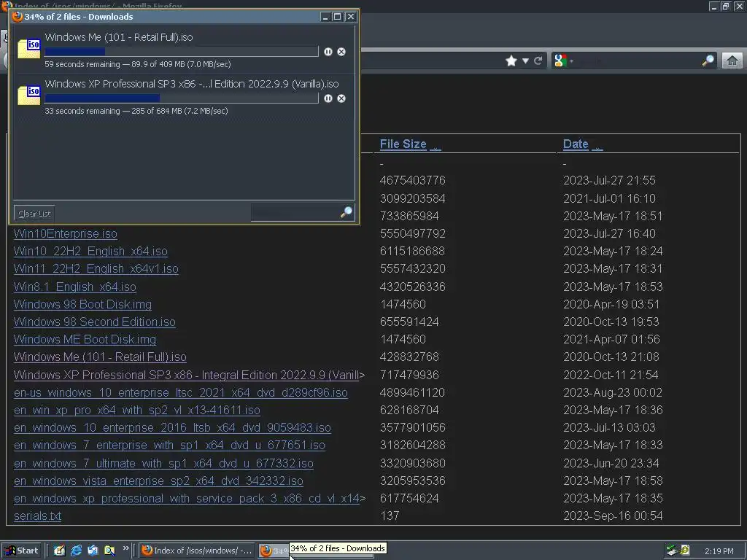Click the Downloads window search field
Screen dimensions: 747x560
[x=295, y=213]
